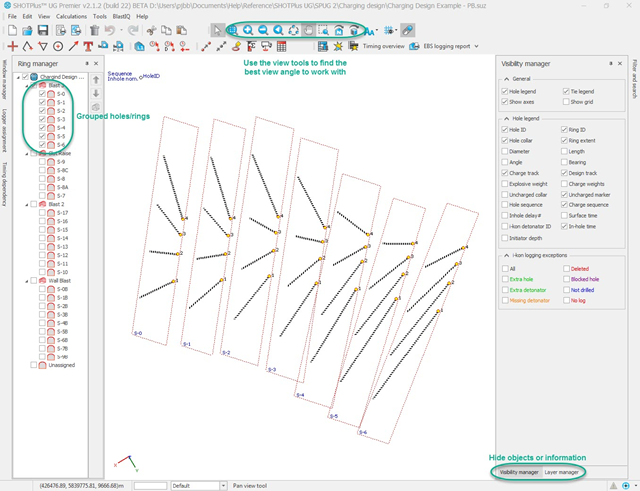
Task: Zoom to extents with the globe magnifier icon
Action: pos(233,31)
